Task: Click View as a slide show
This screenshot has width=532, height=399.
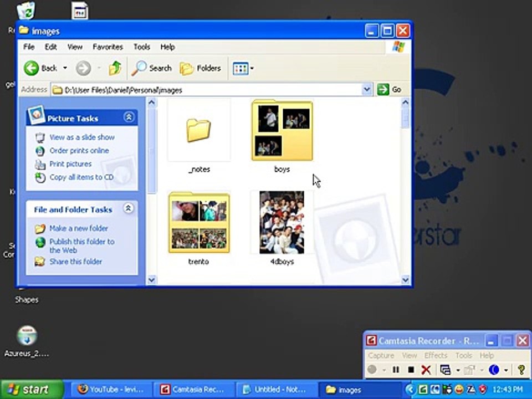Action: coord(82,137)
